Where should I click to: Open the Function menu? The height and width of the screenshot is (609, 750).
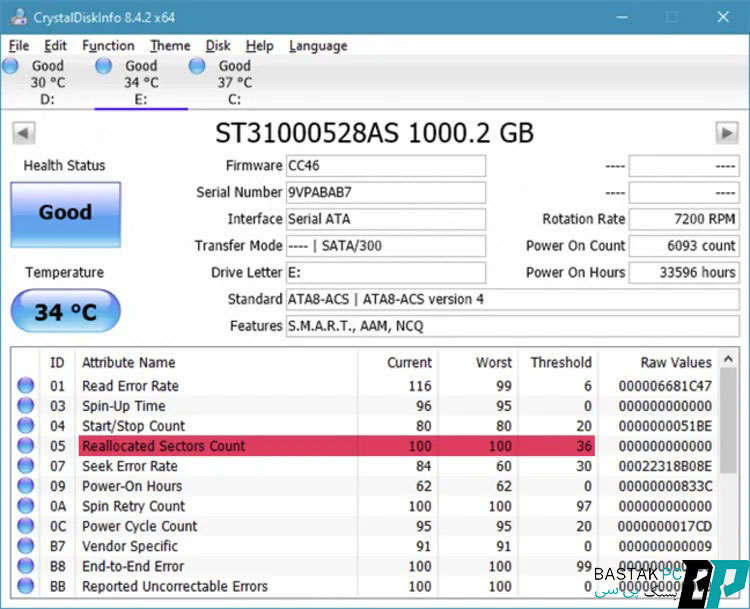pos(108,46)
